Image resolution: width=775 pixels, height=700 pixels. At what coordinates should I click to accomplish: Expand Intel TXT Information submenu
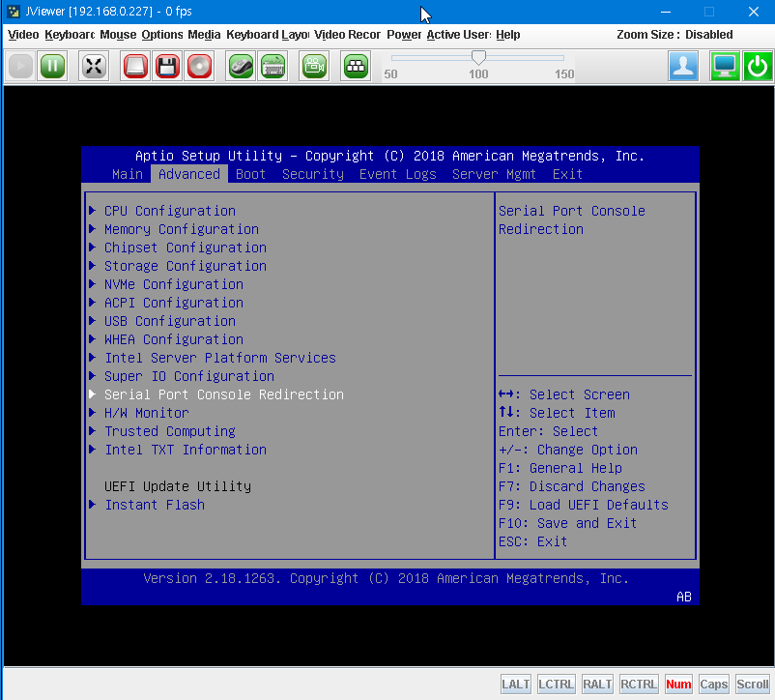click(x=185, y=450)
